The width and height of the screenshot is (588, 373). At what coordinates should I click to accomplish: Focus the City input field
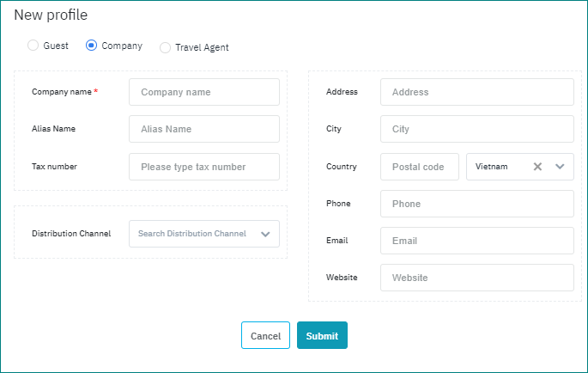click(x=476, y=129)
